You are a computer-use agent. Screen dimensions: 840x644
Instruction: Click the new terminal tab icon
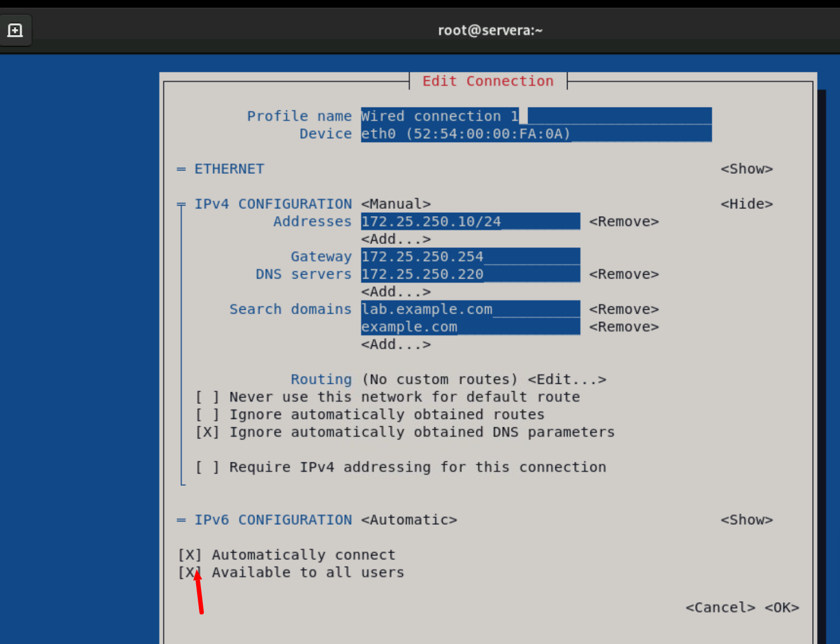click(x=15, y=30)
